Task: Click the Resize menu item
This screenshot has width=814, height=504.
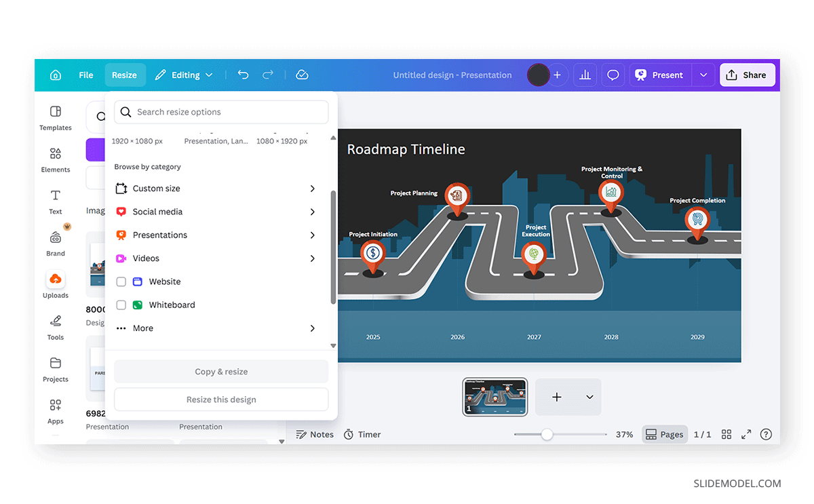Action: 124,75
